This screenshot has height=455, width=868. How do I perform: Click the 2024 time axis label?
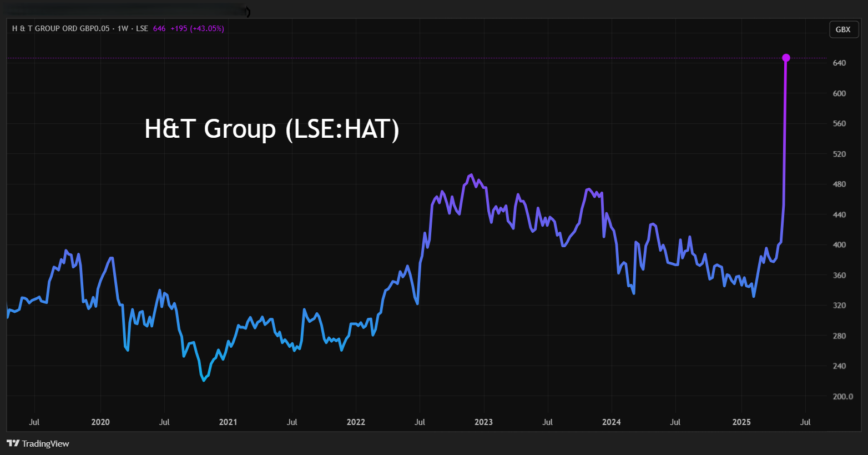tap(611, 422)
